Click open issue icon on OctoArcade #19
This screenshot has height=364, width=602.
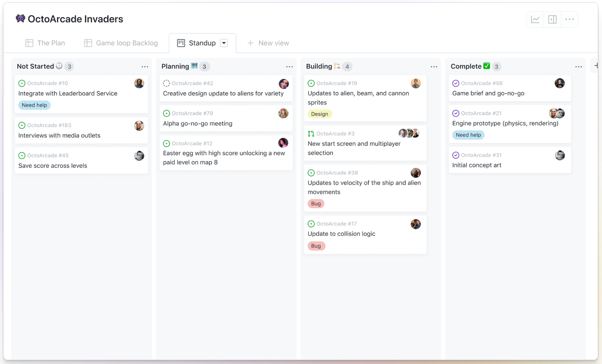(311, 83)
